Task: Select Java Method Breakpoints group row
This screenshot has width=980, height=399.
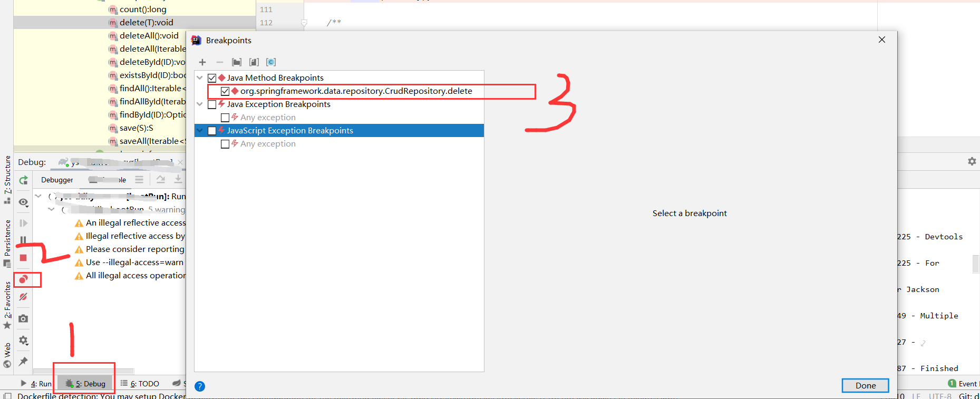Action: click(339, 78)
